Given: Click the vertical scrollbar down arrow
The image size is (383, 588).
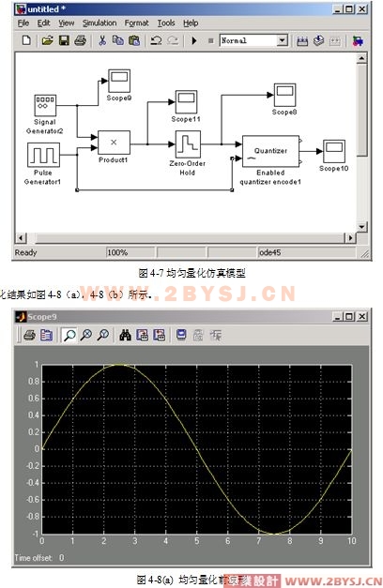Looking at the screenshot, I should click(x=361, y=227).
